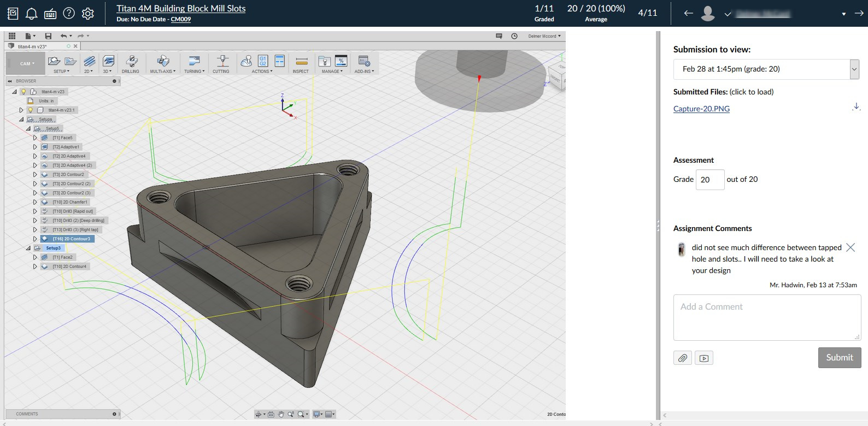
Task: Go to the previous student arrow
Action: 689,13
